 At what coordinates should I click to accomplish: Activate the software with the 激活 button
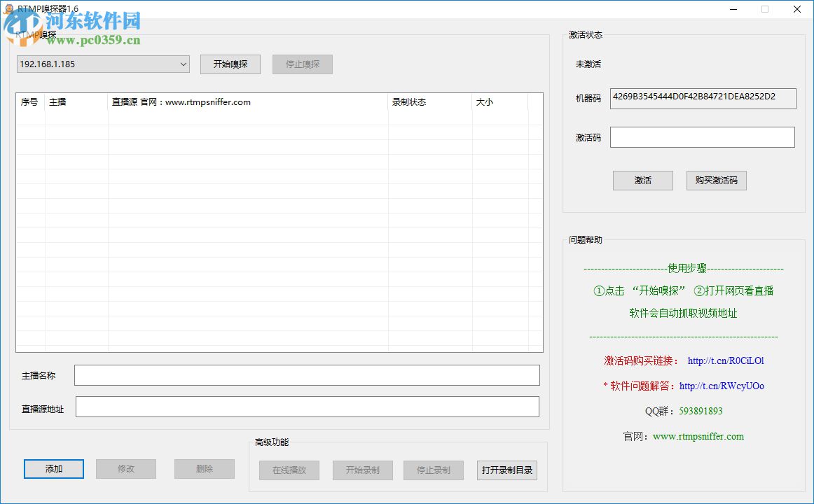[x=642, y=180]
